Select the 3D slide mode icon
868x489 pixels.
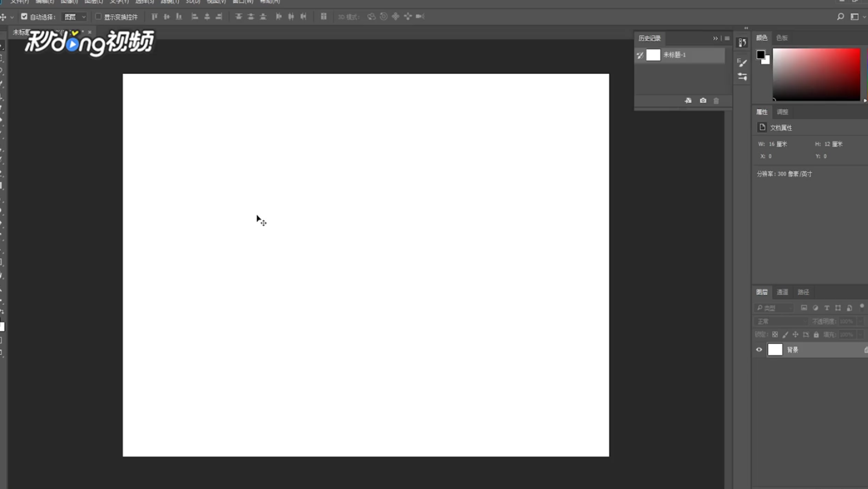pyautogui.click(x=407, y=16)
